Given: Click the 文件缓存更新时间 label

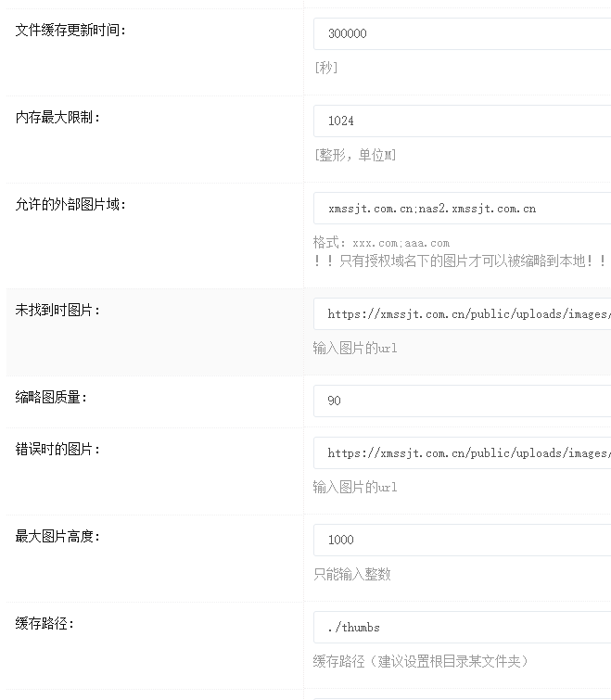Looking at the screenshot, I should point(70,31).
